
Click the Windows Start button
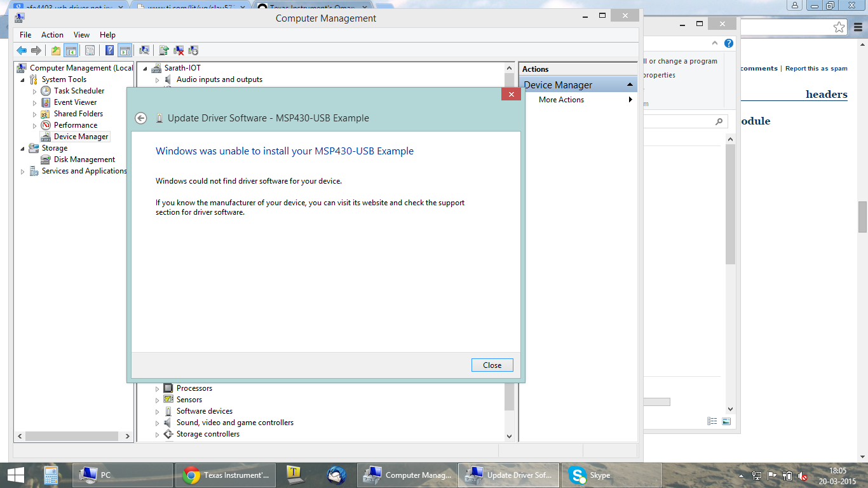[15, 475]
